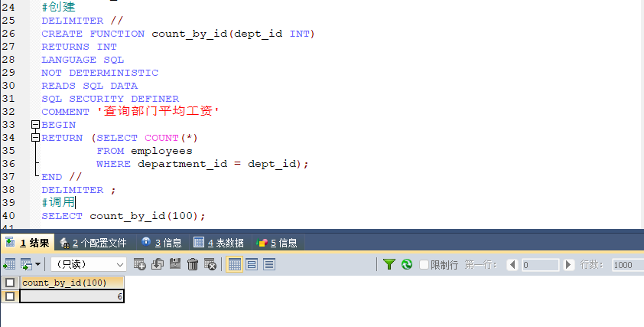Viewport: 644px width, 327px height.
Task: Click FROM employees on line 35
Action: [x=144, y=151]
